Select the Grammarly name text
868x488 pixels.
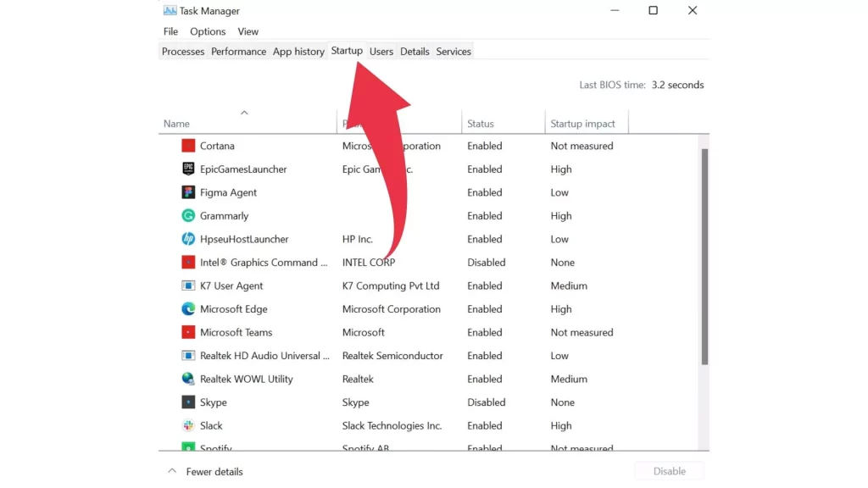tap(224, 215)
